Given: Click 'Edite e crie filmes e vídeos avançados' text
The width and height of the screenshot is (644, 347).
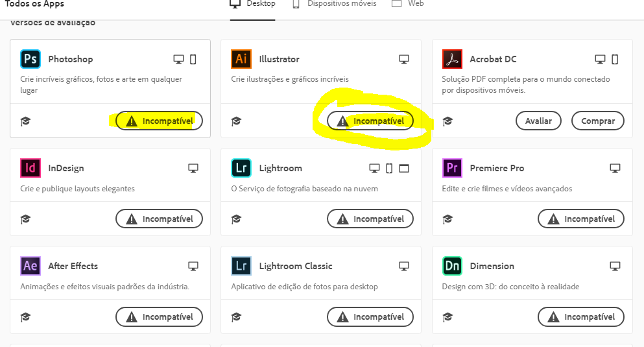Looking at the screenshot, I should tap(507, 189).
